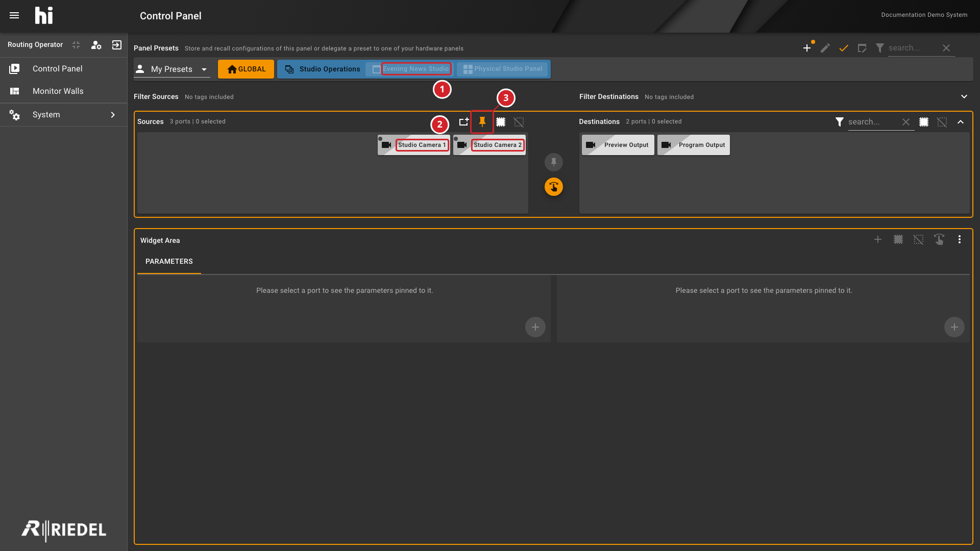The width and height of the screenshot is (980, 551).
Task: Select the Evening News Studio preset
Action: 411,69
